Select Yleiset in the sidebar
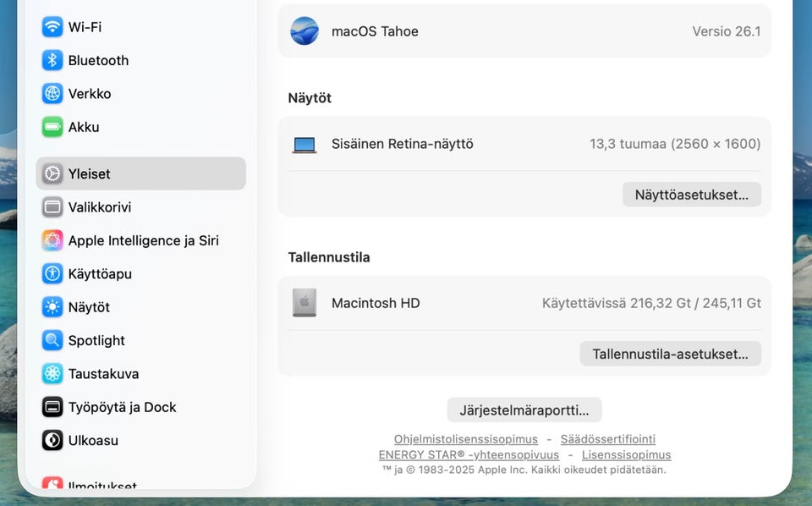Screen dimensions: 812x506 point(140,173)
